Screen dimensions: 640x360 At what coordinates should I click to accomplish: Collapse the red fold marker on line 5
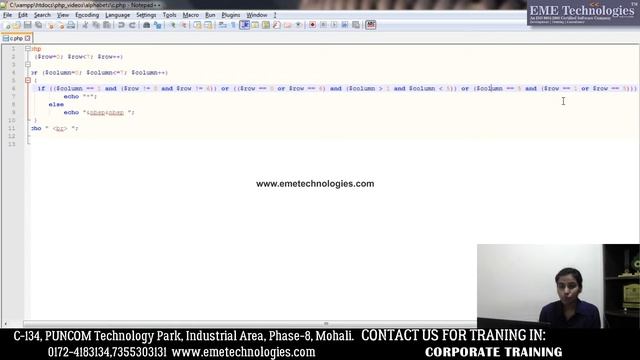[x=28, y=80]
